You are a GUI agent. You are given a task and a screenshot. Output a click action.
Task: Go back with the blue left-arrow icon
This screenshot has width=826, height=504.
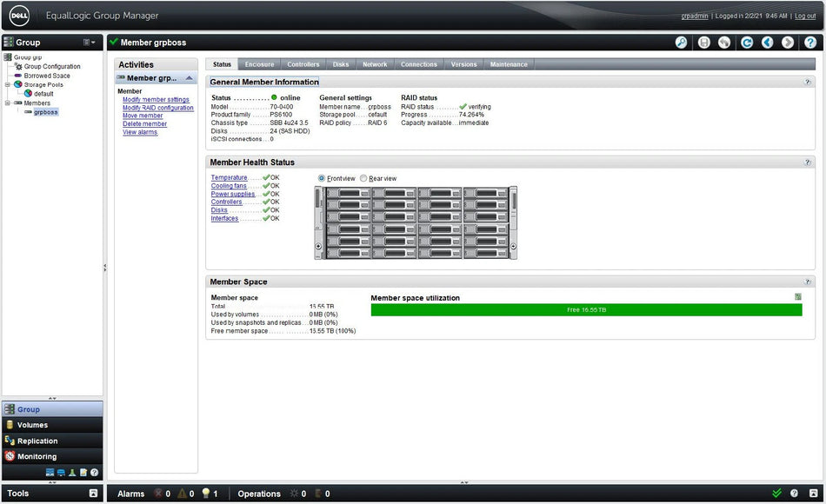click(x=767, y=43)
